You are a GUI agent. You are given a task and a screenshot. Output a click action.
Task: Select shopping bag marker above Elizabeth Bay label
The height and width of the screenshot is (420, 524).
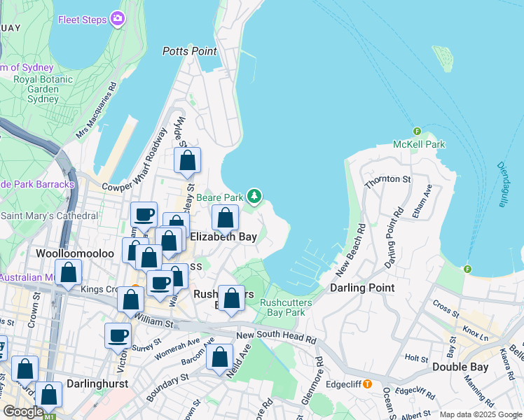225,218
